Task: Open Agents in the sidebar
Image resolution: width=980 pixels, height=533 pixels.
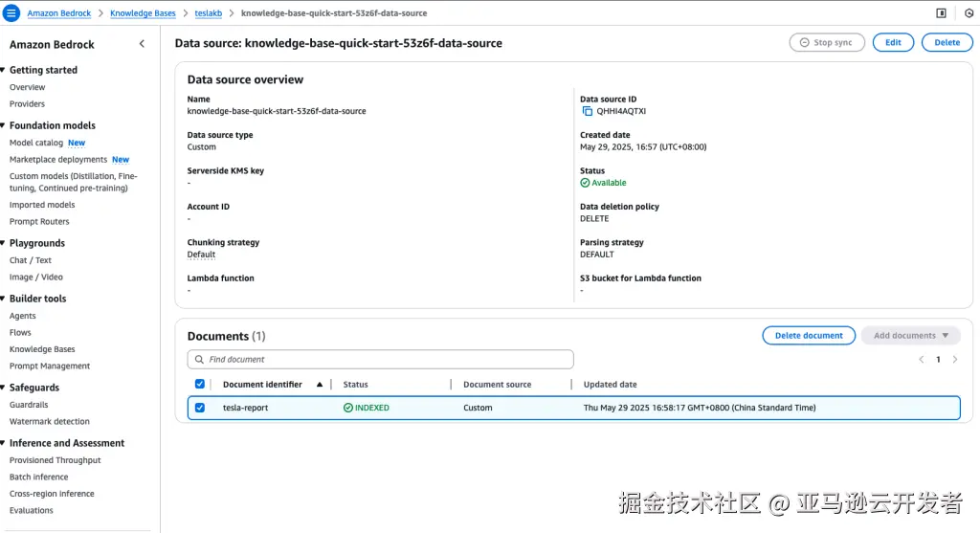Action: [23, 316]
